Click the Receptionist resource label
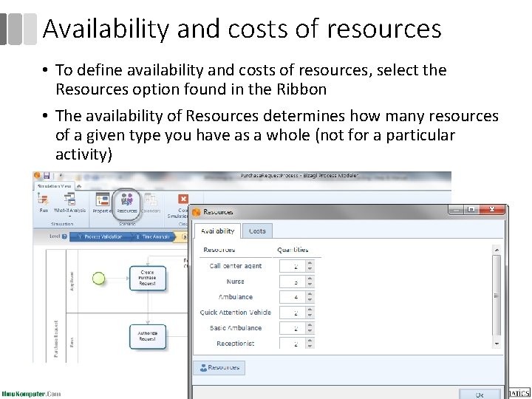Viewport: 532px width, 399px height. coord(236,344)
